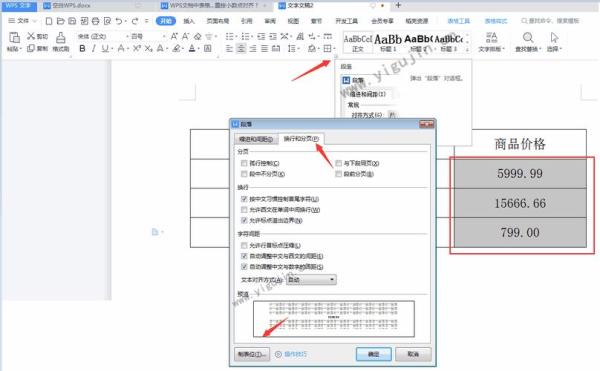The image size is (600, 371).
Task: Click the Text layout icon in ribbon
Action: tap(491, 37)
